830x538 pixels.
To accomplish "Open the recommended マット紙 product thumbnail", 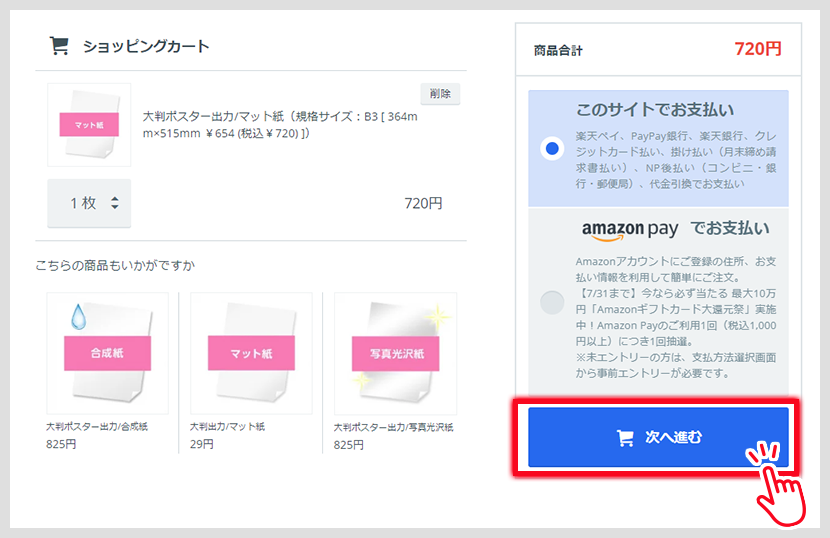I will pyautogui.click(x=251, y=353).
